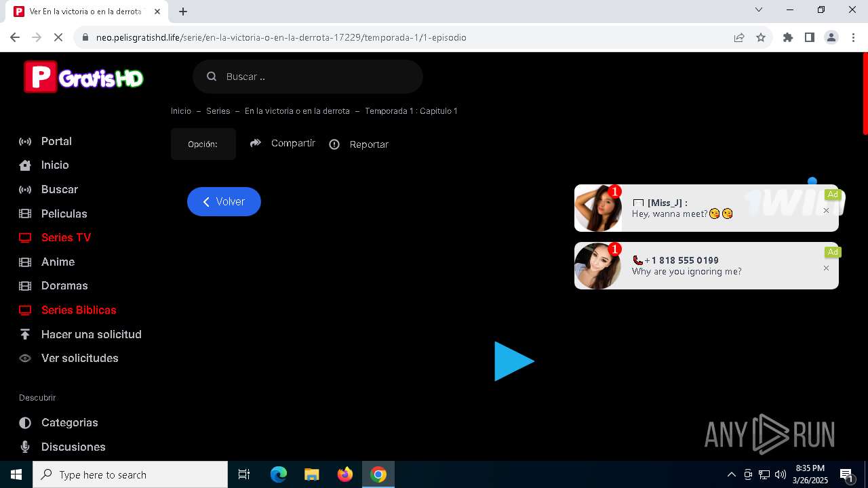
Task: Open Series TV section
Action: [66, 238]
